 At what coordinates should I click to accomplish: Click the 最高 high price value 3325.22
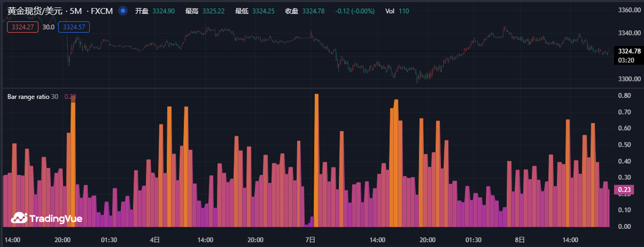(213, 11)
